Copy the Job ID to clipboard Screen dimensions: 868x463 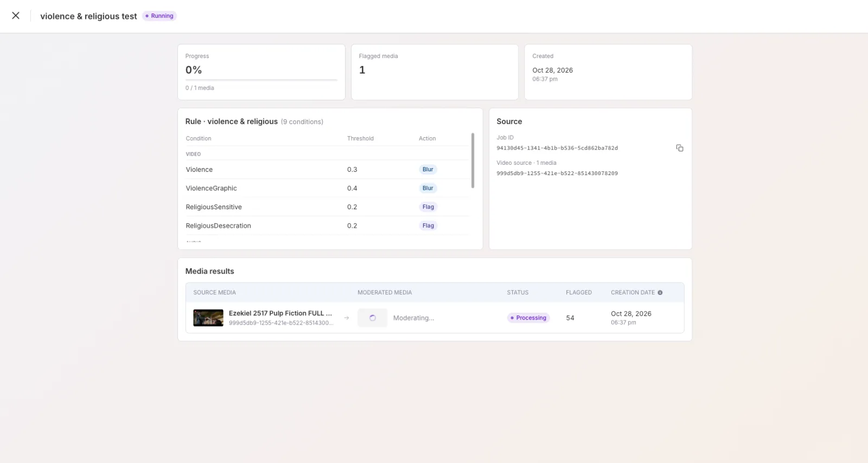(680, 148)
